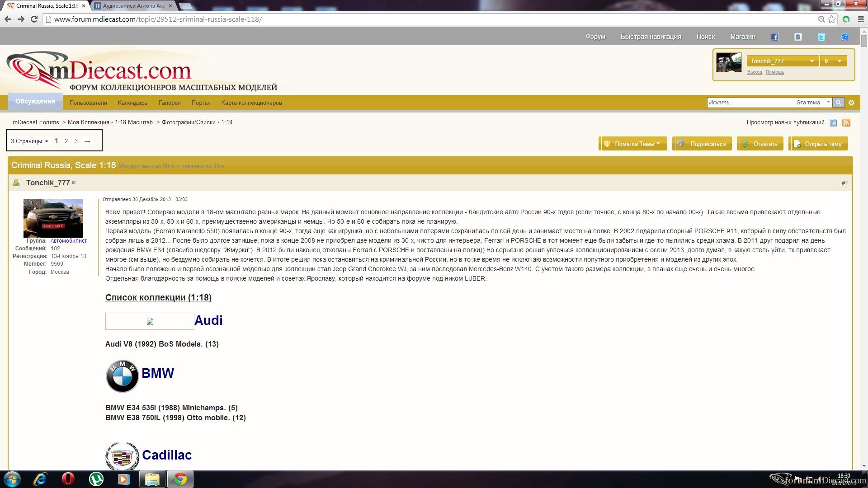Reload the page

34,19
